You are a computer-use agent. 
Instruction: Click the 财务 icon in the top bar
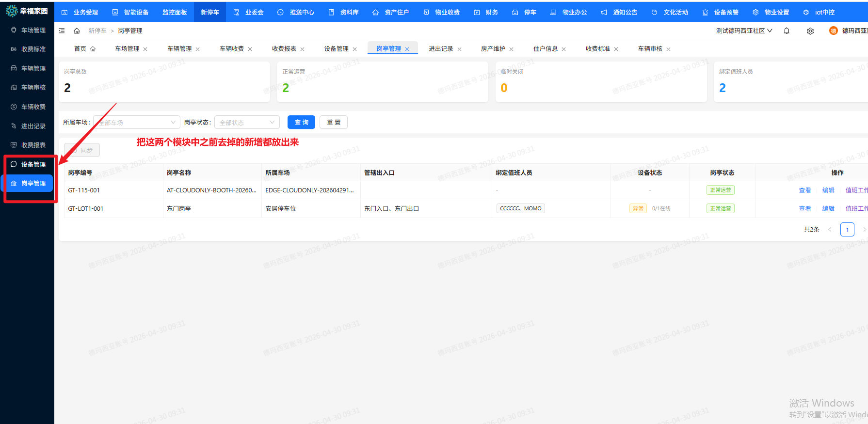tap(477, 12)
